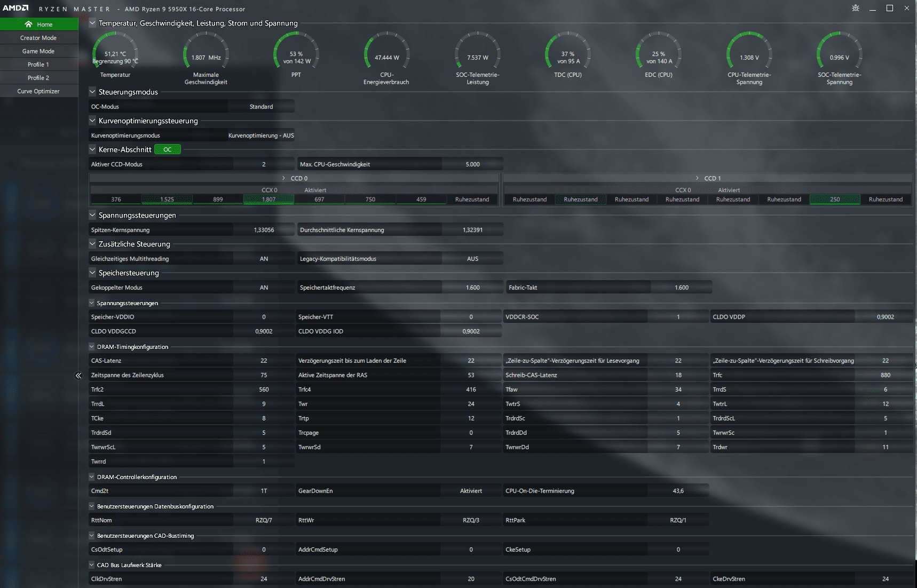Switch to Profile 1
The width and height of the screenshot is (917, 588).
point(39,65)
